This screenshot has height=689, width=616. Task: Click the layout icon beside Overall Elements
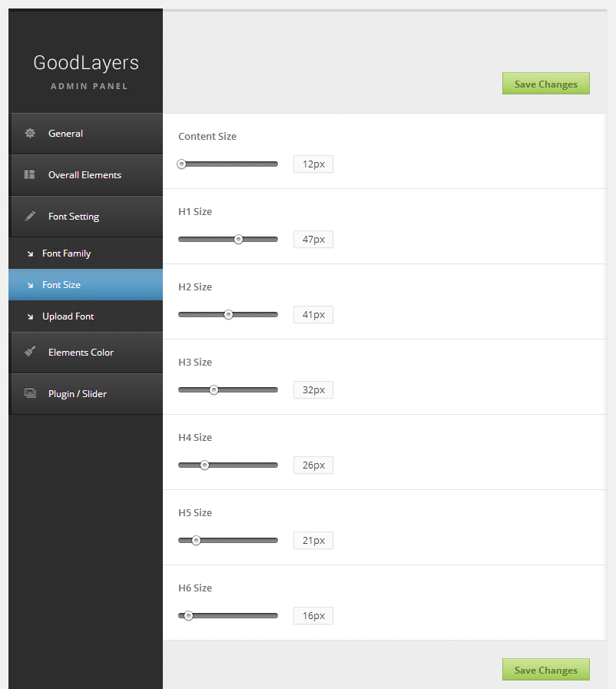click(30, 175)
